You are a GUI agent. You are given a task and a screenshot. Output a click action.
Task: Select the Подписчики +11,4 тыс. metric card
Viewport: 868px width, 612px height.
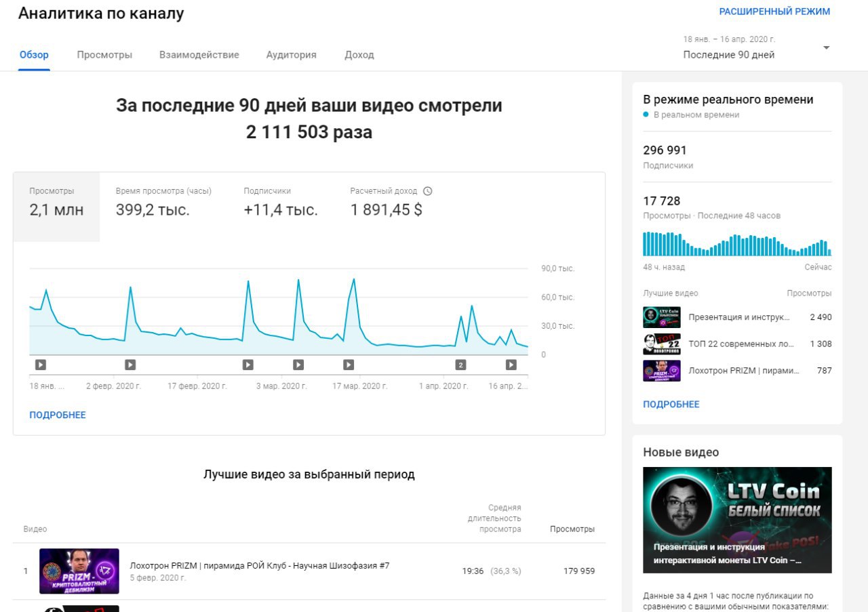pos(281,207)
